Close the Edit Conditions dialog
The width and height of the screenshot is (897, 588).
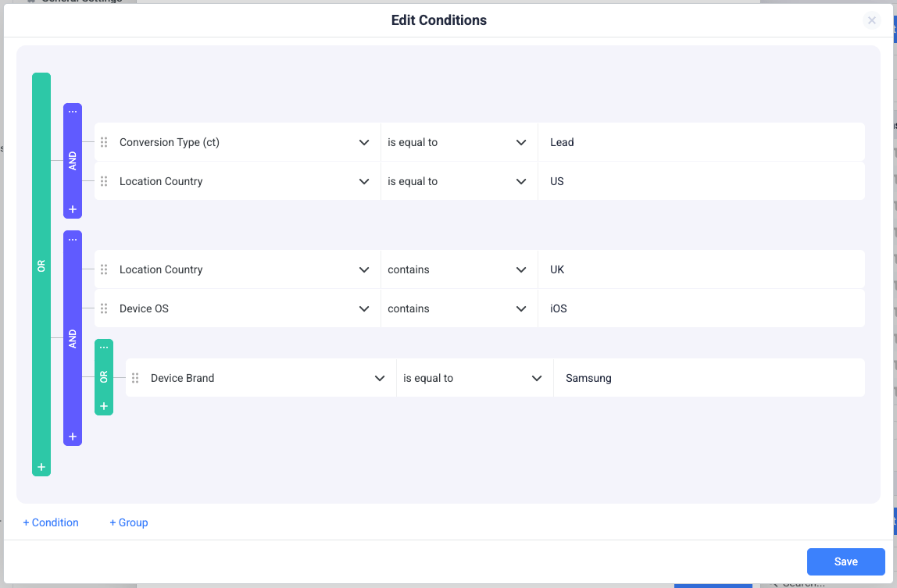coord(871,20)
